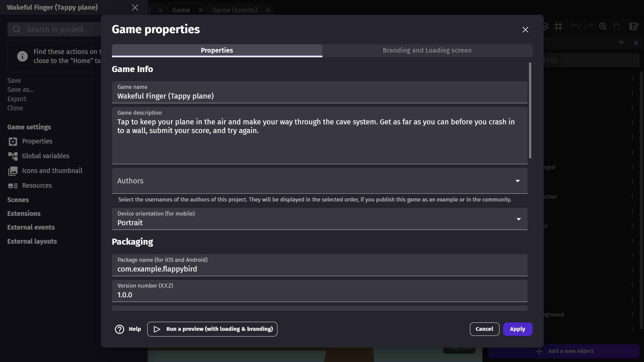Switch to Branding and Loading screen tab
The height and width of the screenshot is (362, 644).
[427, 50]
